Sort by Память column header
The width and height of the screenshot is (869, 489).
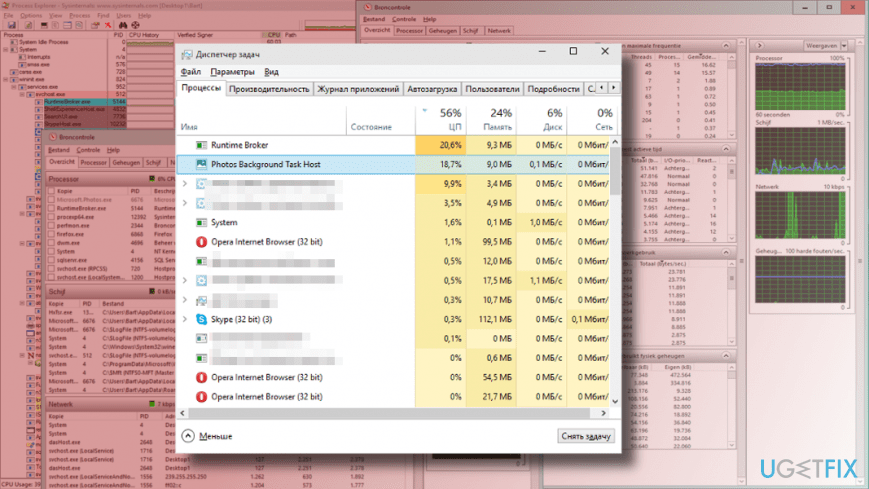tap(491, 119)
